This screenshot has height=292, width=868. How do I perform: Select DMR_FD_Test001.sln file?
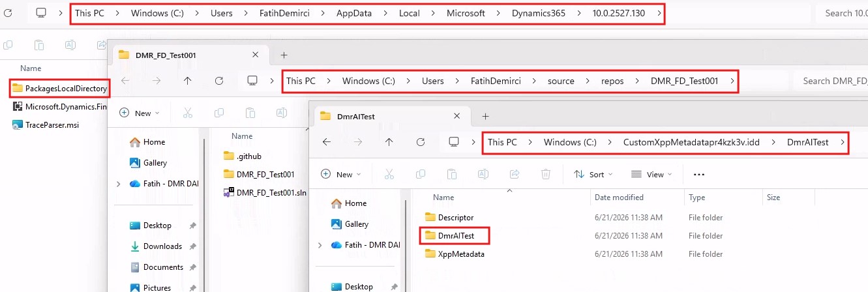(264, 192)
